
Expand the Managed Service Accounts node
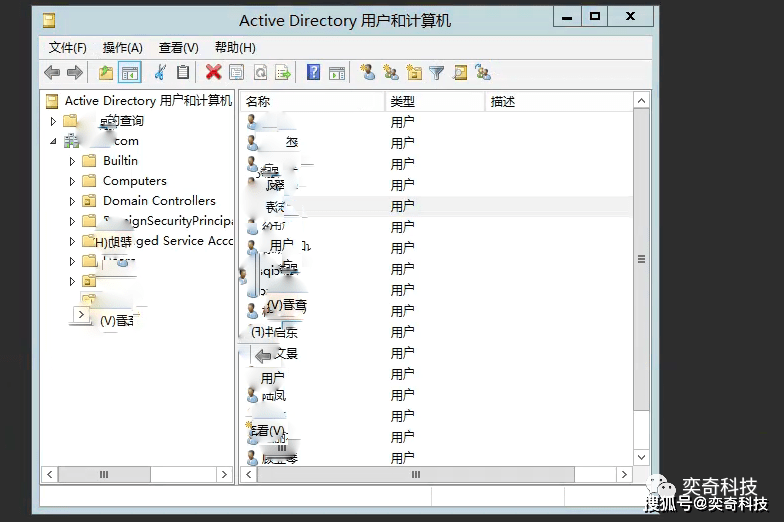point(72,241)
